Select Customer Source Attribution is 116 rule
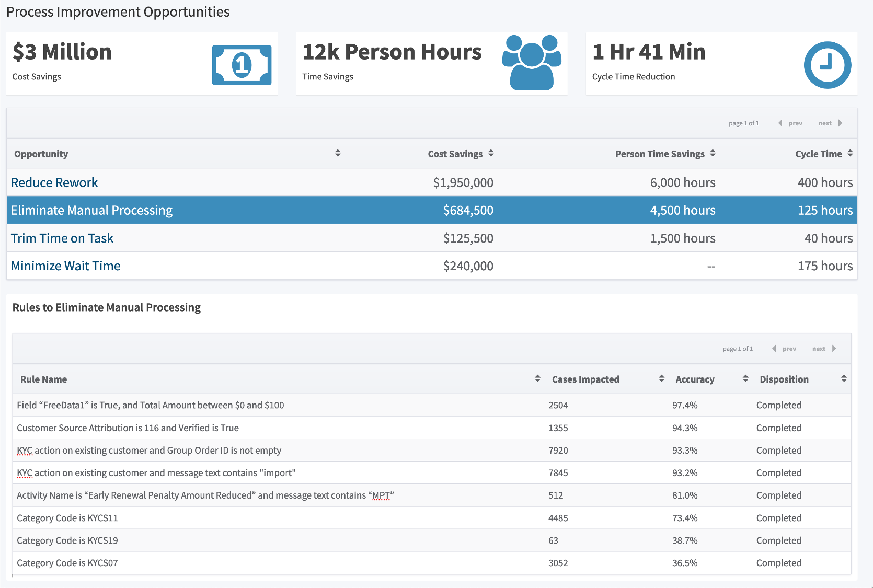873x588 pixels. click(x=432, y=428)
